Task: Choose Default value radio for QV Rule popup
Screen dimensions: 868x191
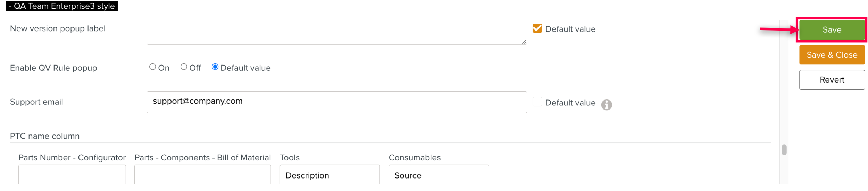Action: [x=215, y=67]
